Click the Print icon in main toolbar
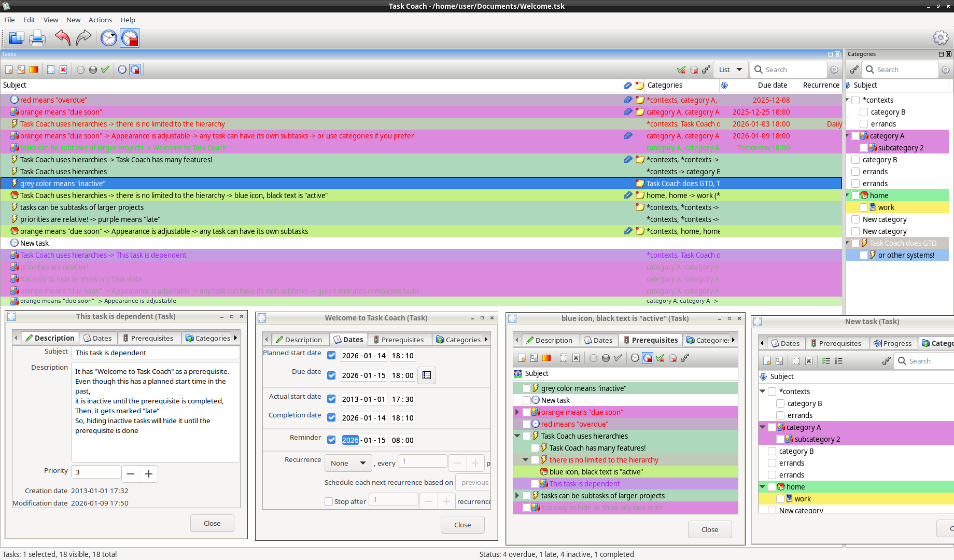This screenshot has height=560, width=954. [x=37, y=38]
